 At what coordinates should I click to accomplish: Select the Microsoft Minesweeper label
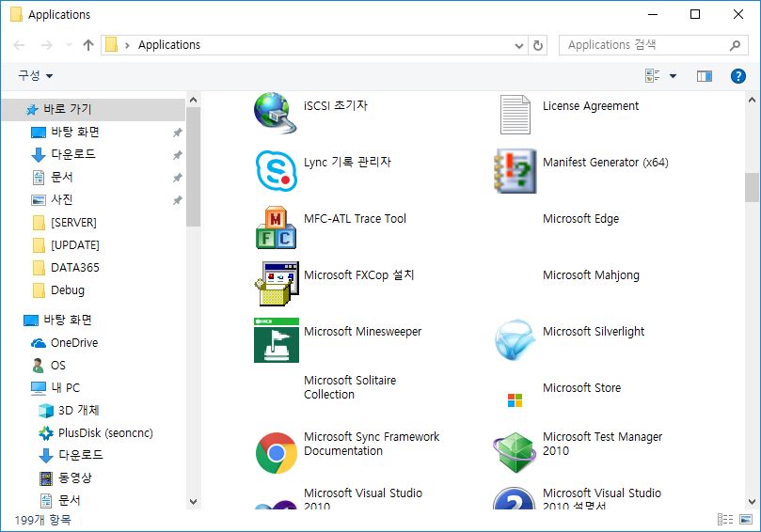[362, 331]
